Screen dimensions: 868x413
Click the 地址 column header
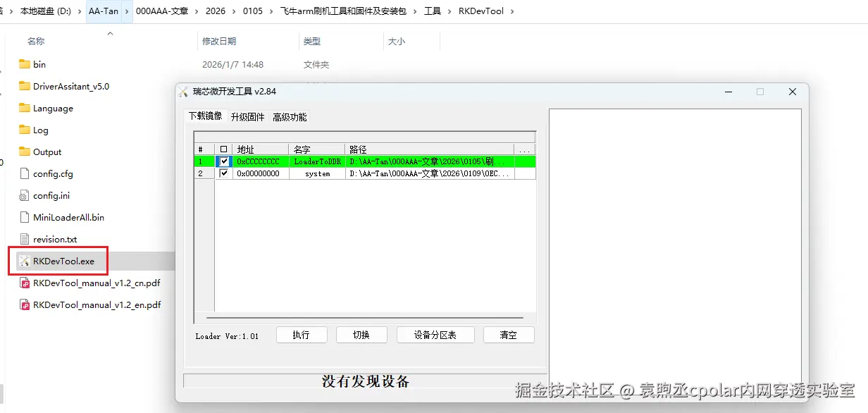[261, 149]
